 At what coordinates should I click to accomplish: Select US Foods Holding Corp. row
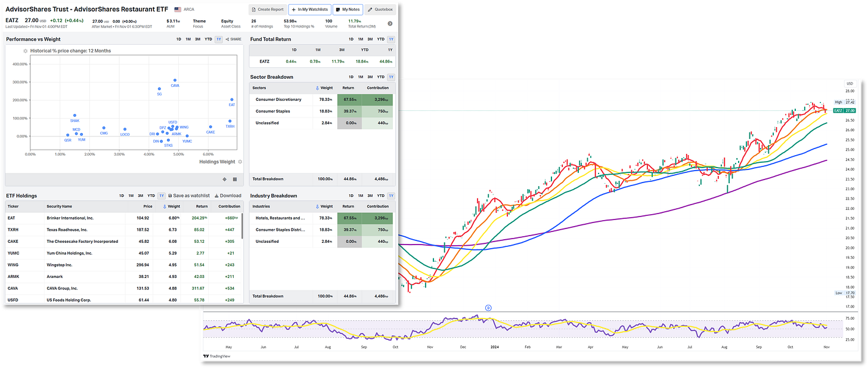[x=124, y=299]
